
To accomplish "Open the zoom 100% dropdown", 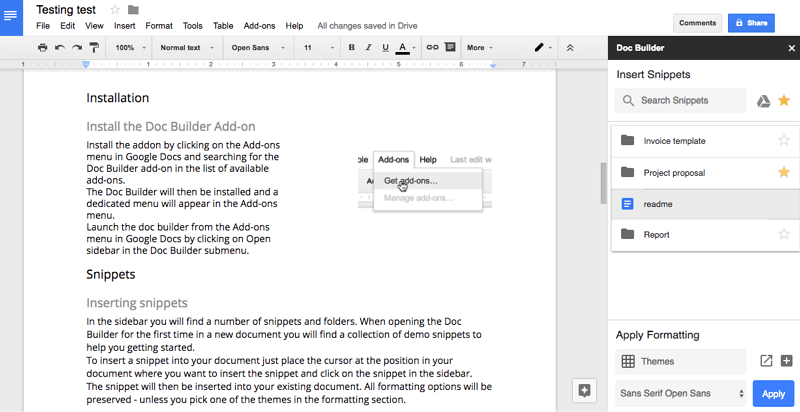I will 130,47.
